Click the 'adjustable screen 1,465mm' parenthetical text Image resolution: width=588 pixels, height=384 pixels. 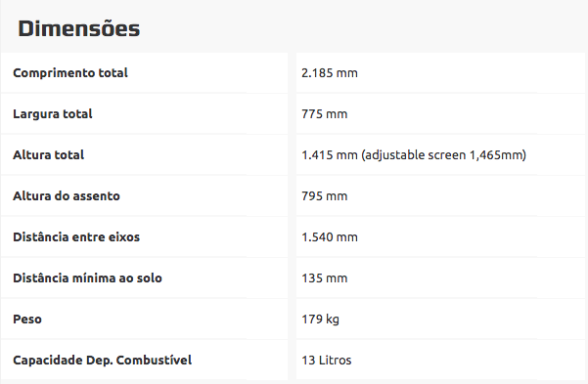[x=443, y=154]
